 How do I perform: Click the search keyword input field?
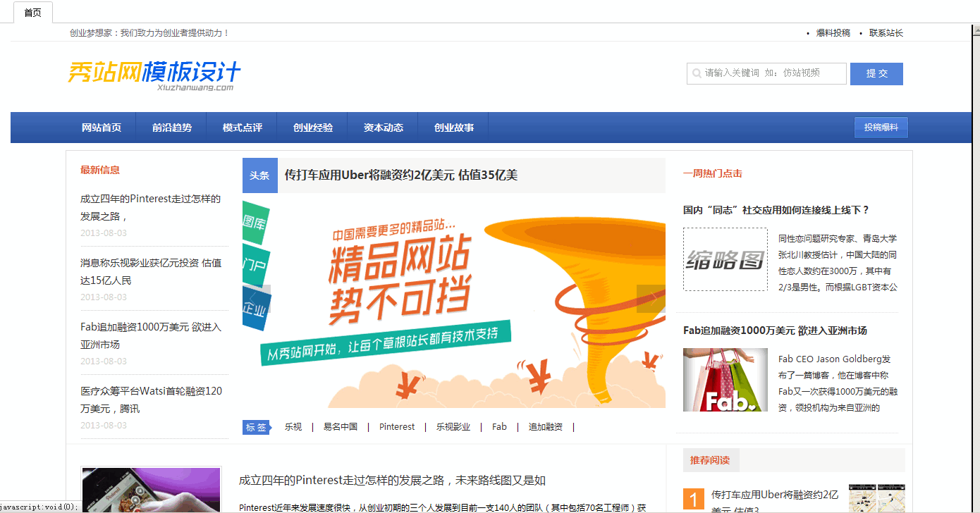pyautogui.click(x=768, y=73)
